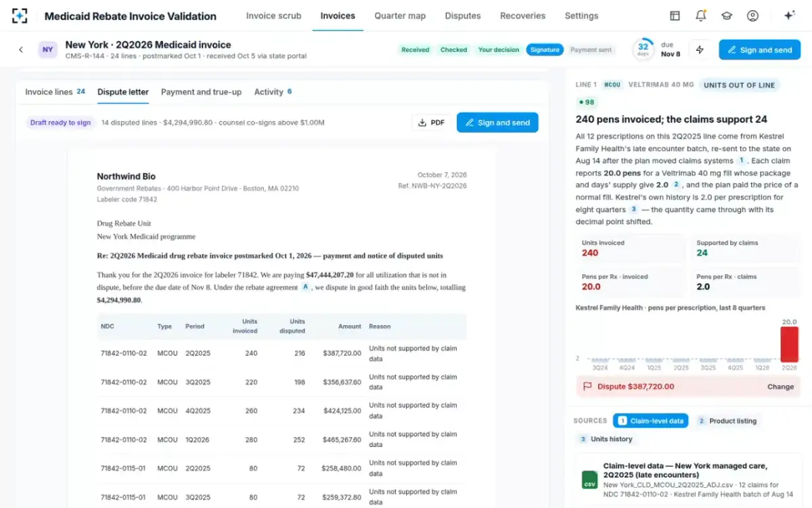Click the Units invoiced 240 card
This screenshot has width=812, height=508.
click(631, 248)
